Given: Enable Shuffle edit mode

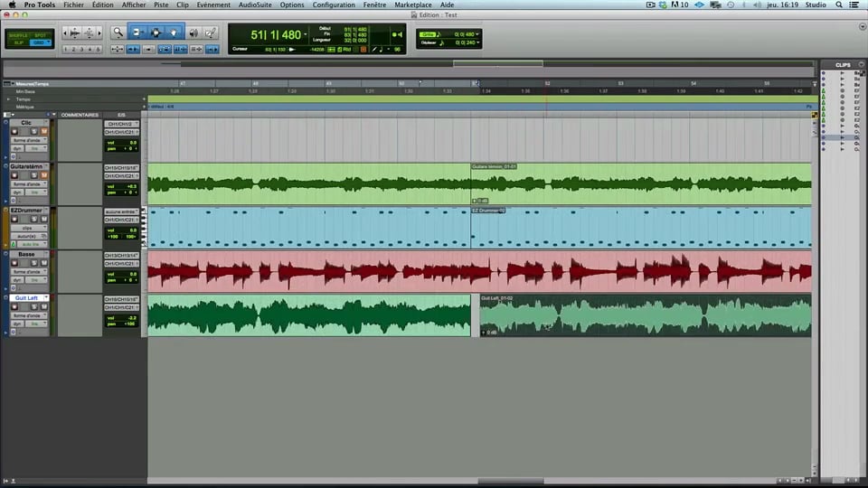Looking at the screenshot, I should coord(18,35).
